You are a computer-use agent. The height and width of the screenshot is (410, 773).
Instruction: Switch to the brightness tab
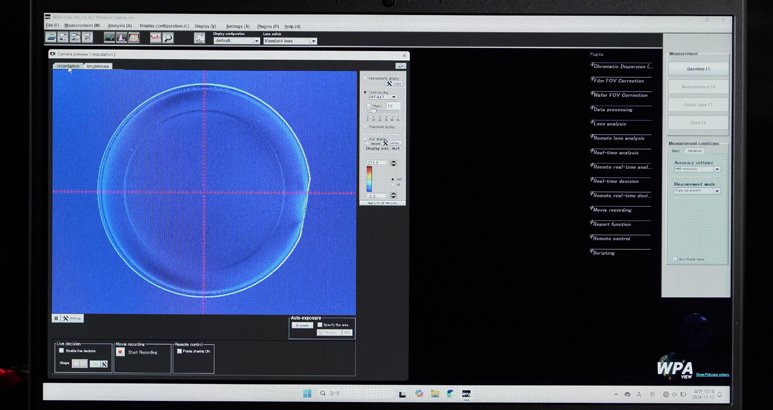(x=98, y=66)
